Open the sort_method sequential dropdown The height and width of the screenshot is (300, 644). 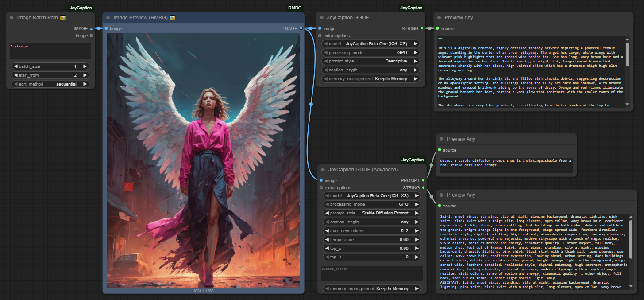50,84
